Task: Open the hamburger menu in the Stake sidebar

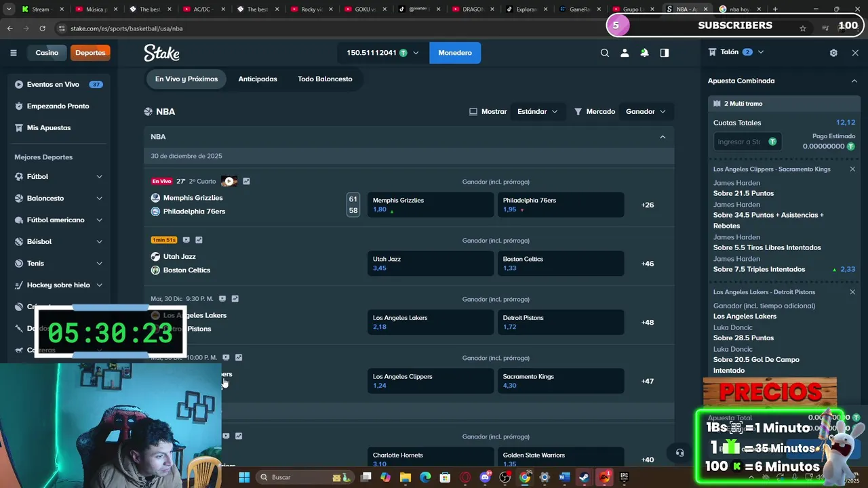Action: [x=13, y=53]
